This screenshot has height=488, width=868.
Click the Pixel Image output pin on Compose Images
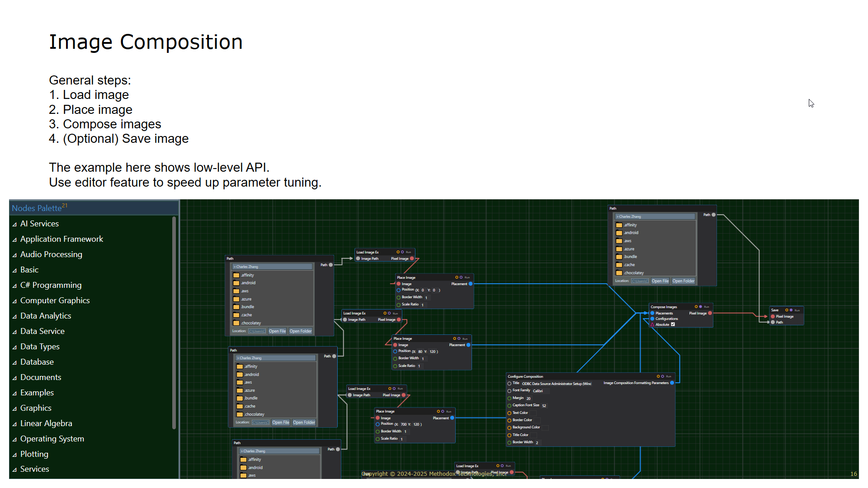[710, 313]
